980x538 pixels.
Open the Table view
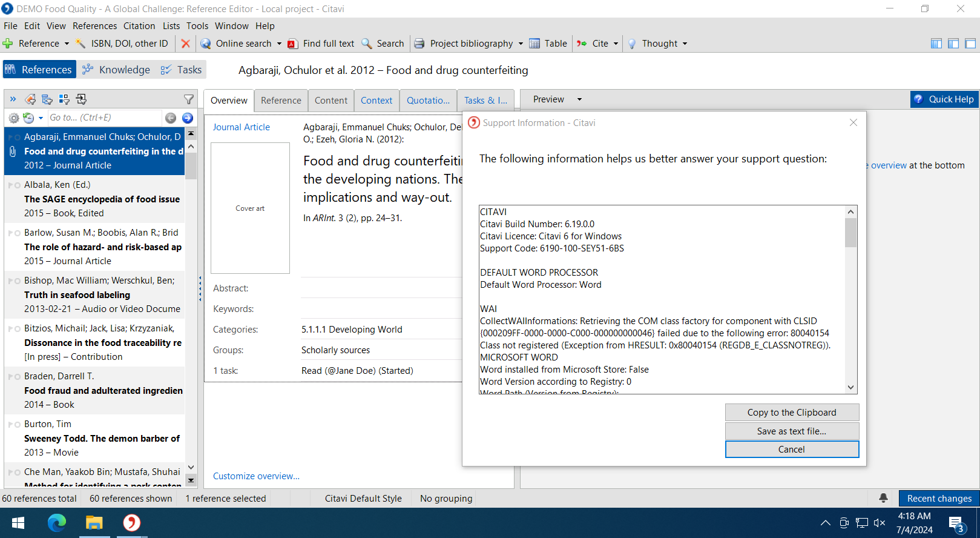(548, 44)
